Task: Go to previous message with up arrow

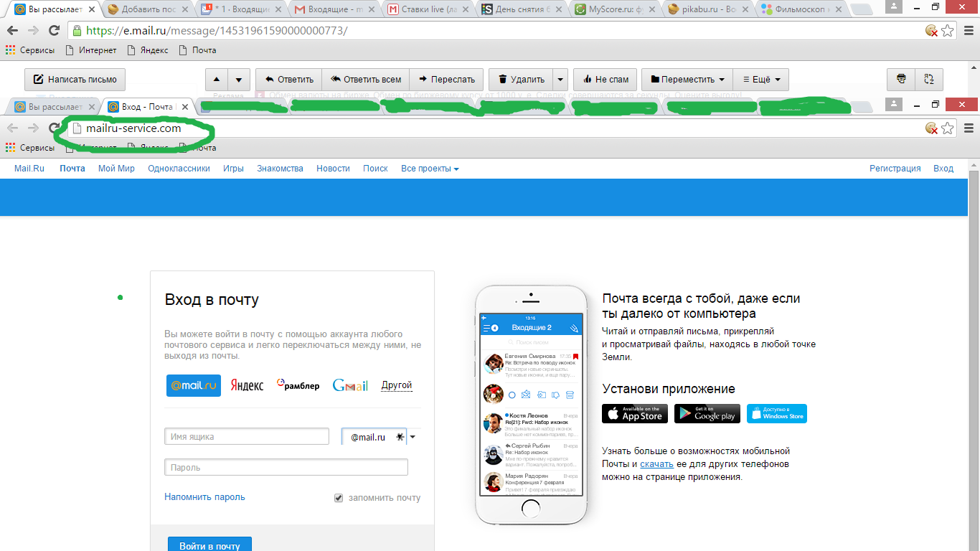Action: point(217,79)
